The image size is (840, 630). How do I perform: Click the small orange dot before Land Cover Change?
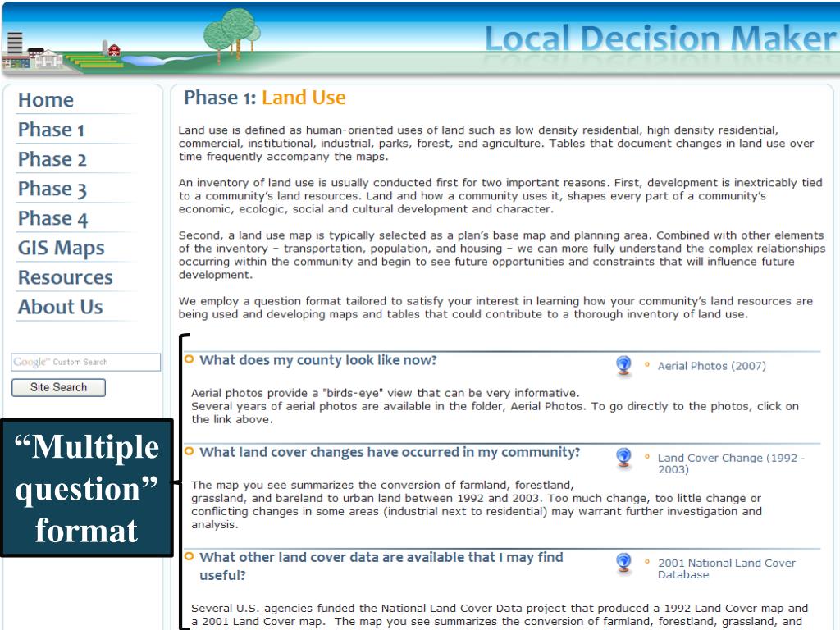click(647, 456)
